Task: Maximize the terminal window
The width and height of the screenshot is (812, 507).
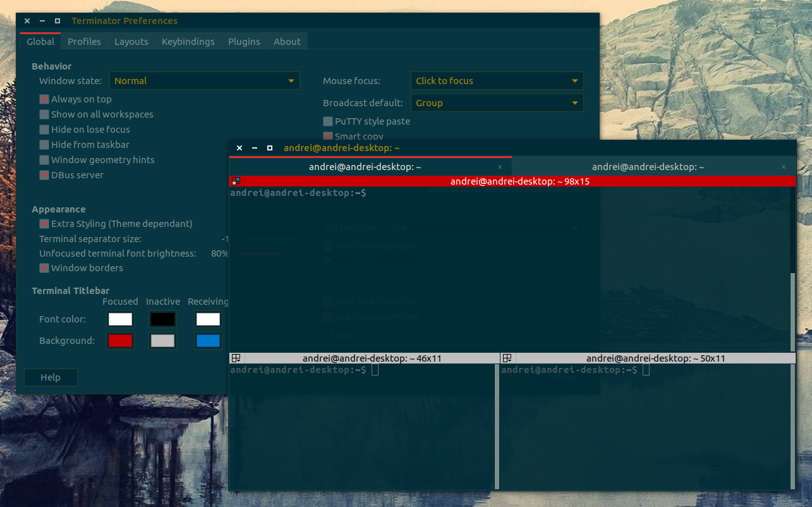Action: tap(270, 148)
